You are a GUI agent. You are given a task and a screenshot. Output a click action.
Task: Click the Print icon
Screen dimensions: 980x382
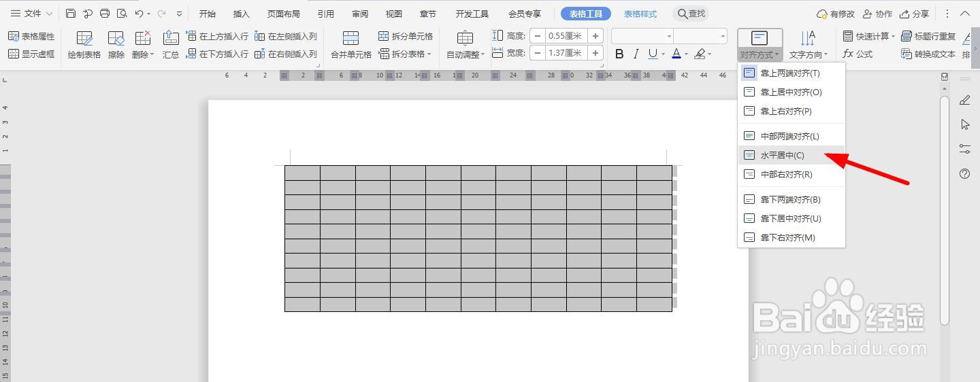pos(105,14)
